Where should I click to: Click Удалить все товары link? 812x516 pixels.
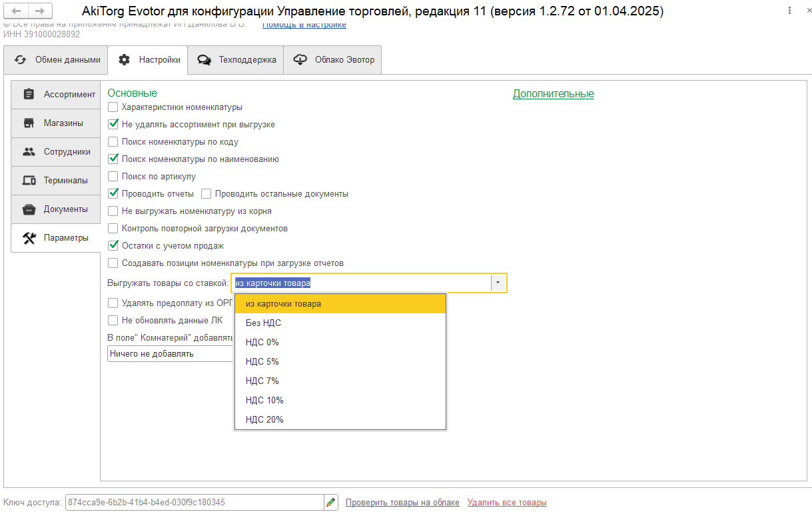(507, 503)
